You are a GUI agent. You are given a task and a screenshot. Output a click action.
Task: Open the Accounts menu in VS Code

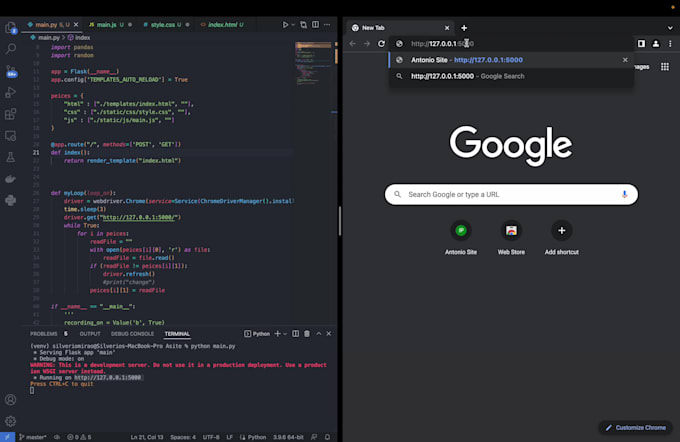(x=10, y=399)
